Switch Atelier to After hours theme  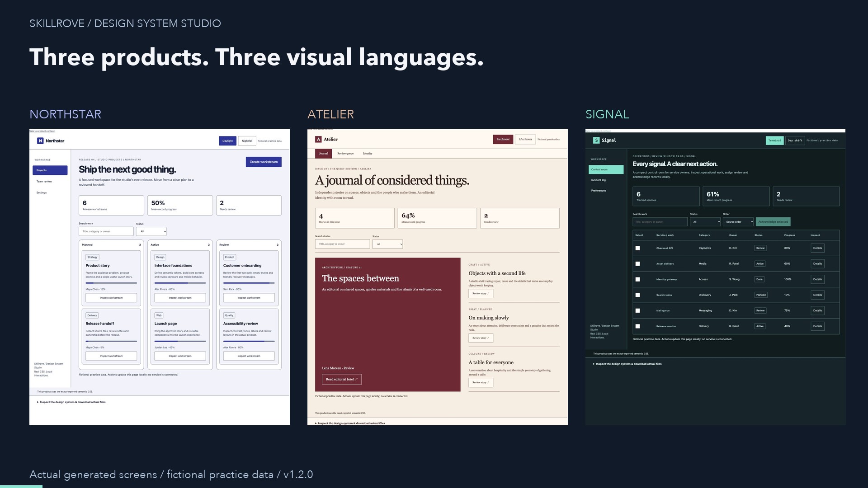click(525, 139)
